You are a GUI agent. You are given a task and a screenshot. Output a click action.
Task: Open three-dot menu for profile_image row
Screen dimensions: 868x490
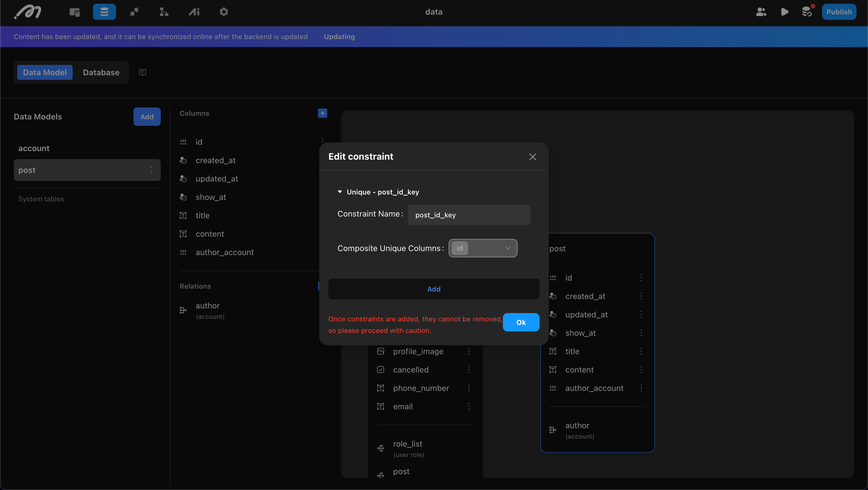coord(469,351)
